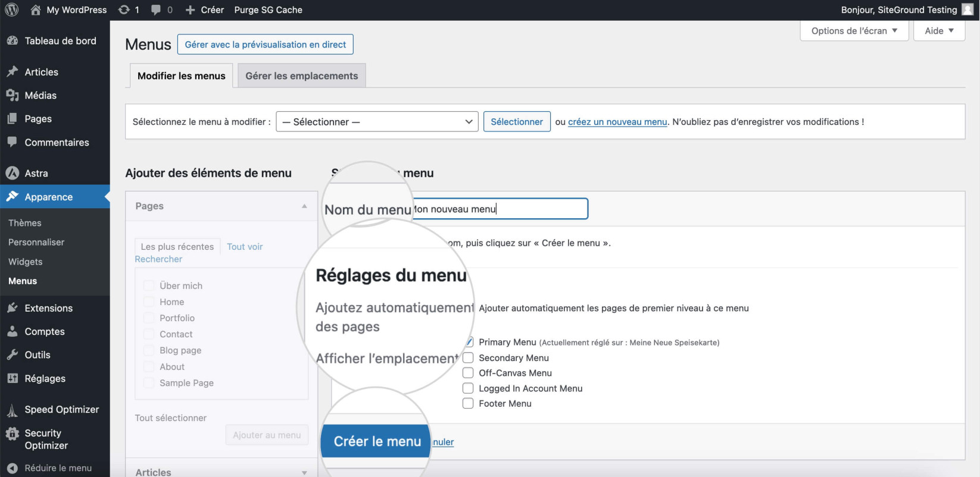
Task: Click the Tableau de bord dashboard icon
Action: [13, 40]
